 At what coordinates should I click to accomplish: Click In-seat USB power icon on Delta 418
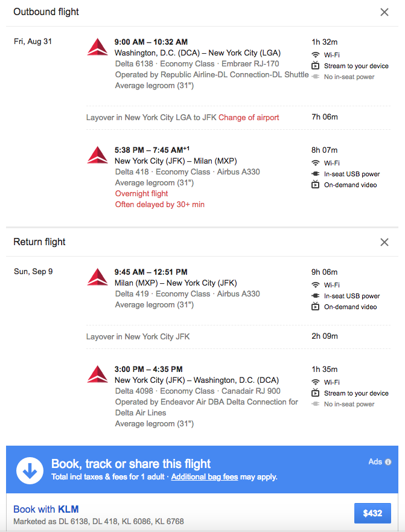(315, 174)
